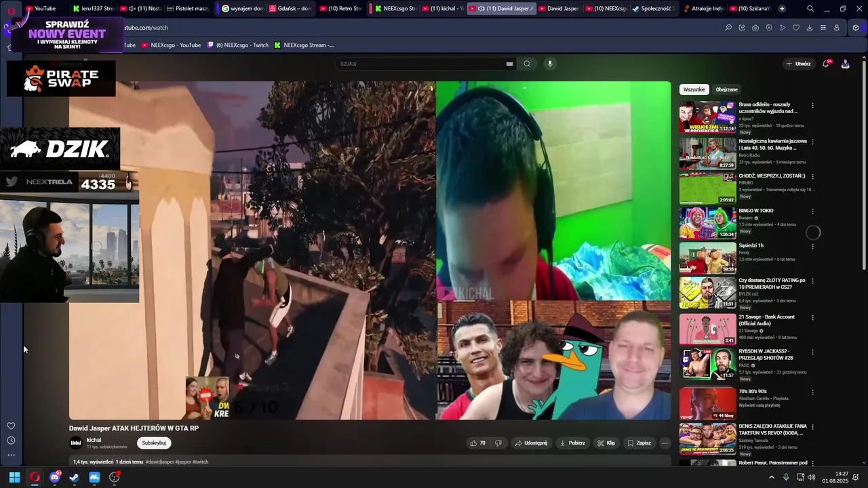Open Opera sidebar history clock

pyautogui.click(x=11, y=441)
